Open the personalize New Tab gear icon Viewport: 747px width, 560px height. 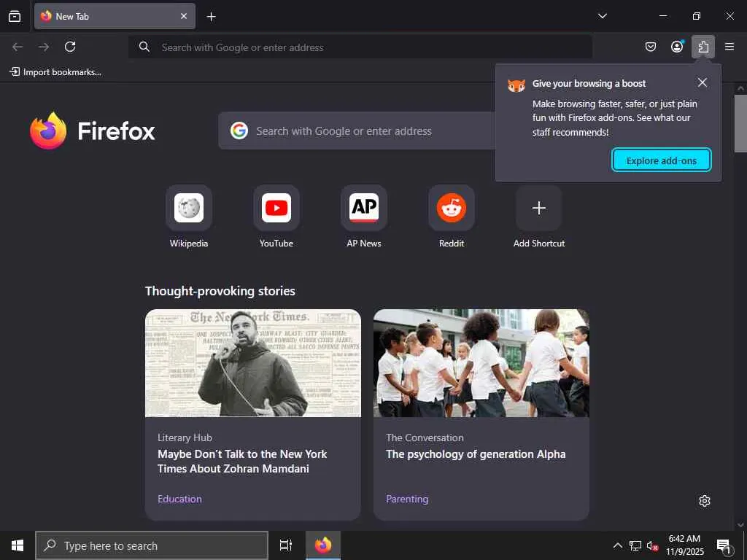click(x=705, y=501)
